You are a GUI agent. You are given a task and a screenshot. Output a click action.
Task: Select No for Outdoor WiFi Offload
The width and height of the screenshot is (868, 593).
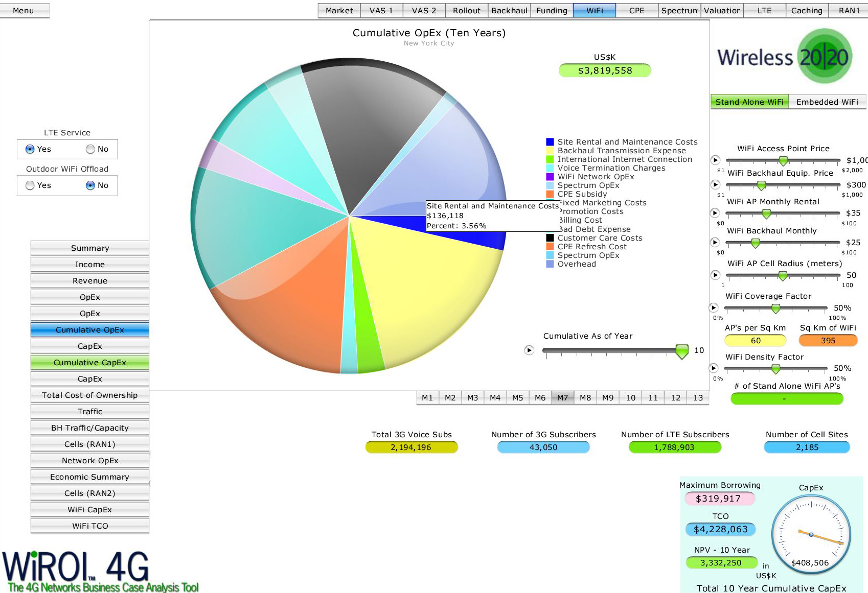tap(90, 185)
